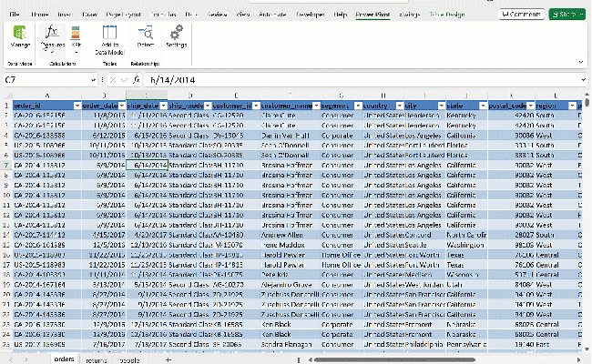The width and height of the screenshot is (592, 364).
Task: Add a new sheet with the plus button
Action: 168,359
